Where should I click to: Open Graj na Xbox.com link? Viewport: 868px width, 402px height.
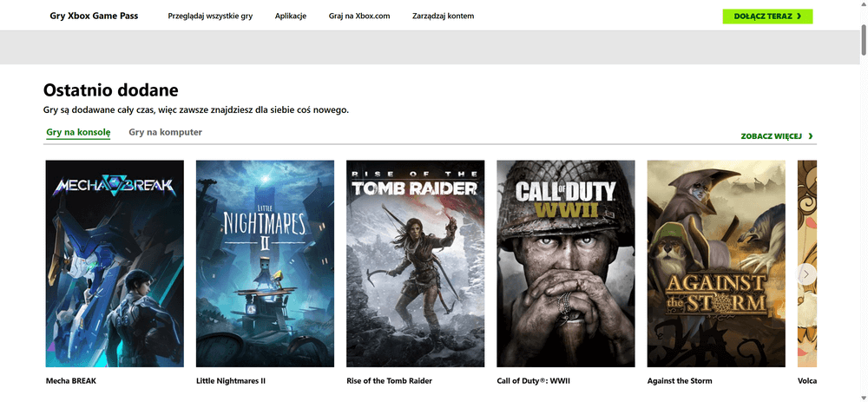tap(359, 16)
